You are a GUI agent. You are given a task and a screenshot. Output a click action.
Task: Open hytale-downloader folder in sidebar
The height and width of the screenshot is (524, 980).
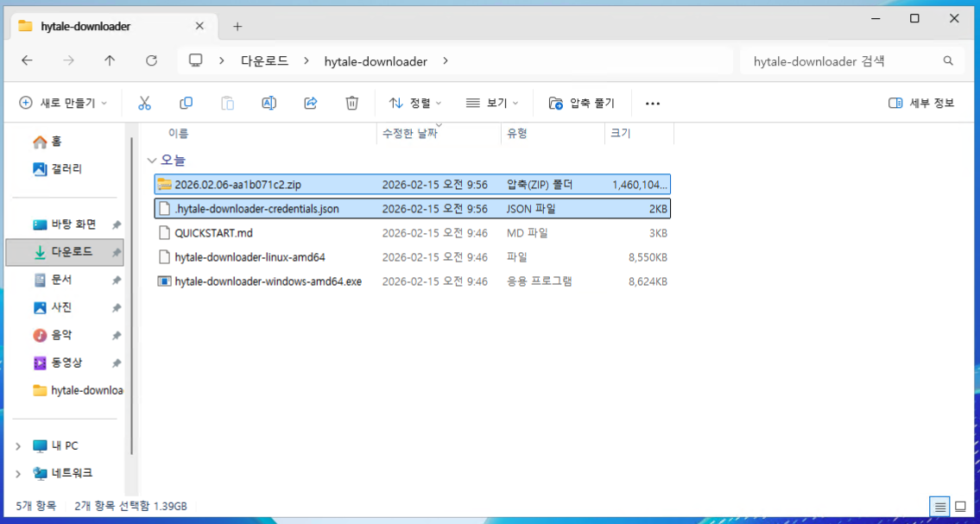pos(78,390)
